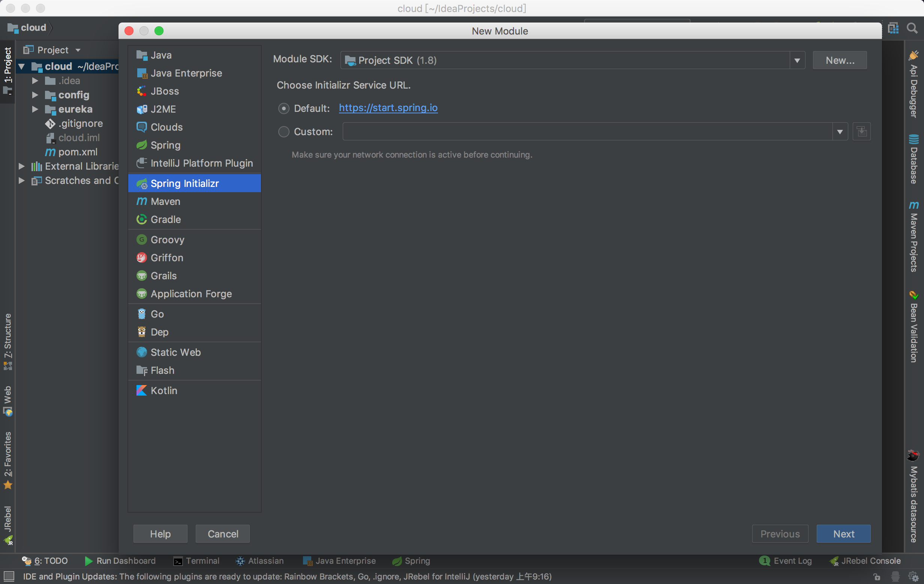Screen dimensions: 924x584
Task: Click the Next button
Action: [x=843, y=534]
